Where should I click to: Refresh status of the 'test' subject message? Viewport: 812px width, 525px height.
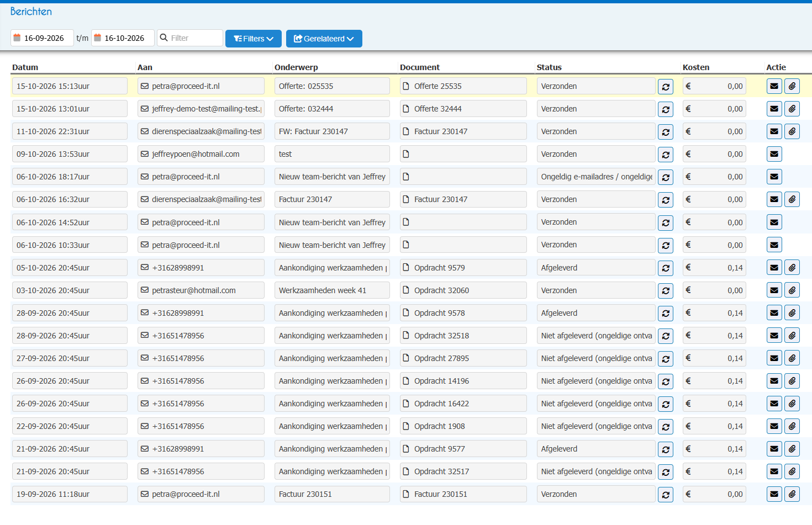pos(666,155)
